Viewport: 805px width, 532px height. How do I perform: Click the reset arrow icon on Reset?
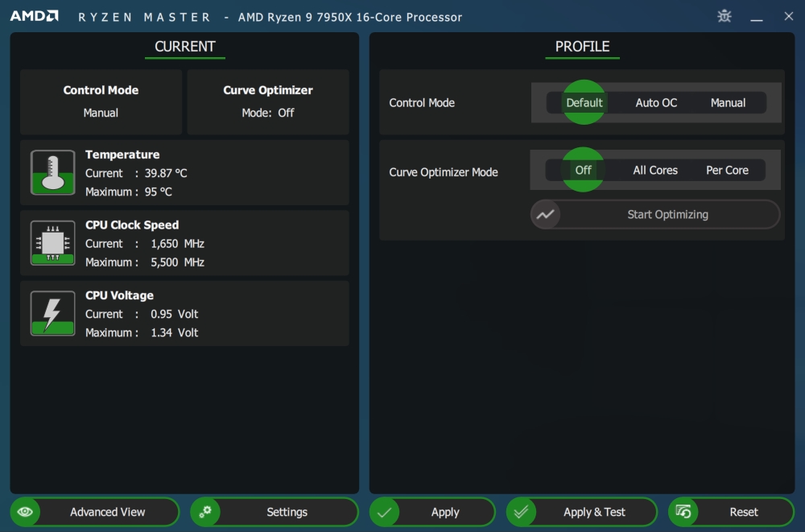[683, 512]
